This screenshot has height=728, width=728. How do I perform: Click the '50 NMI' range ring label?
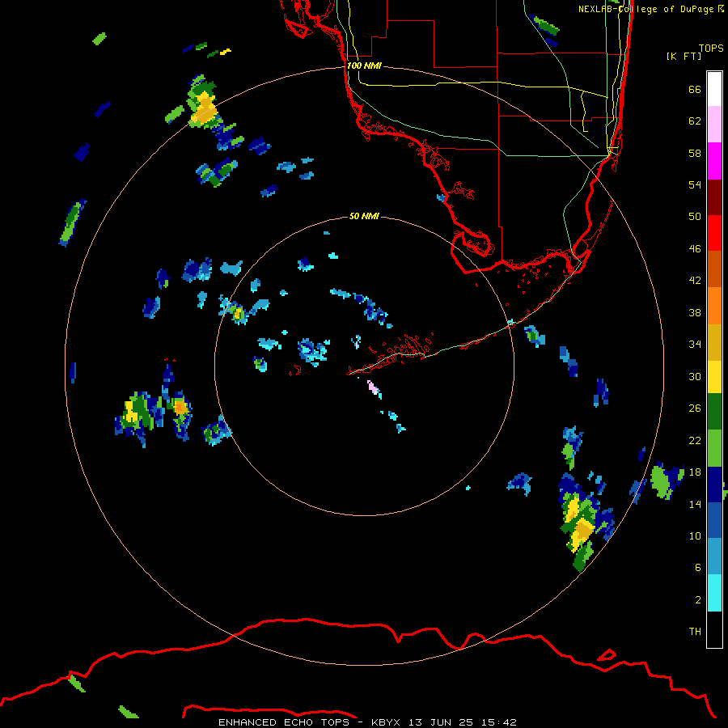pos(364,216)
